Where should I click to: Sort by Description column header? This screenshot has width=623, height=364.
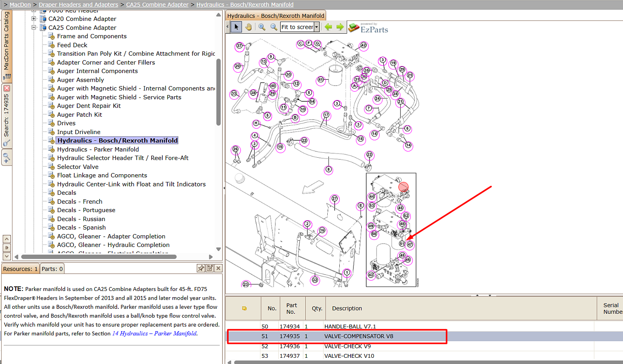461,308
